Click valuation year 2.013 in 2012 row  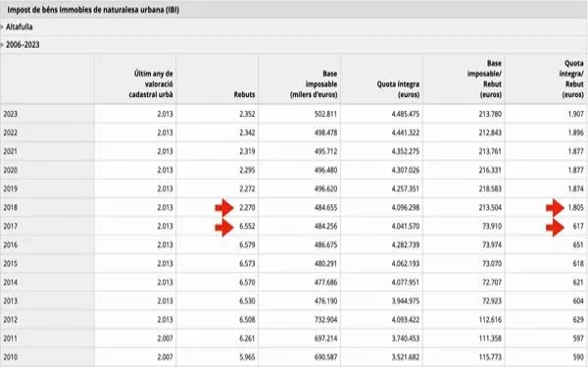[165, 320]
